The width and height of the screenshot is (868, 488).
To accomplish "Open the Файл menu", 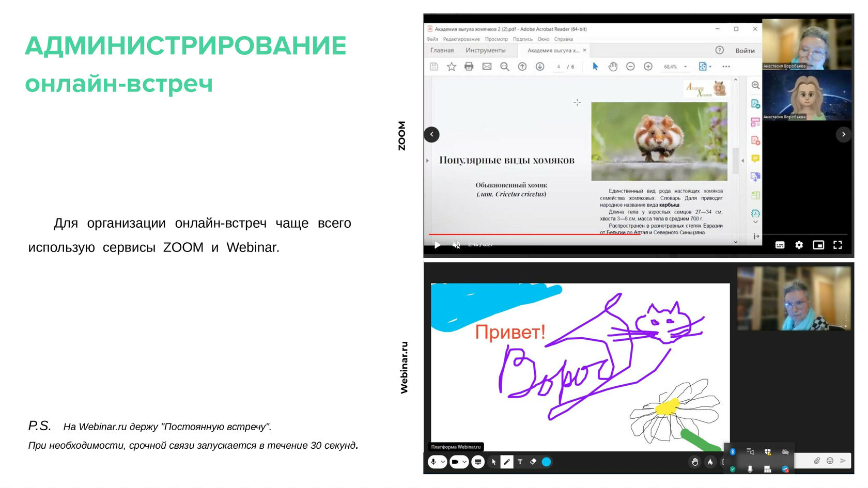I will [x=432, y=39].
